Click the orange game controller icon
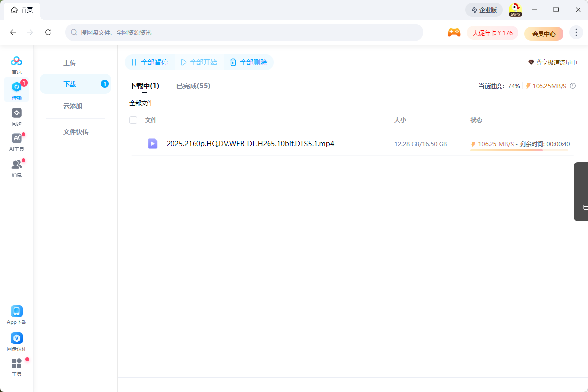Image resolution: width=588 pixels, height=392 pixels. click(x=454, y=33)
